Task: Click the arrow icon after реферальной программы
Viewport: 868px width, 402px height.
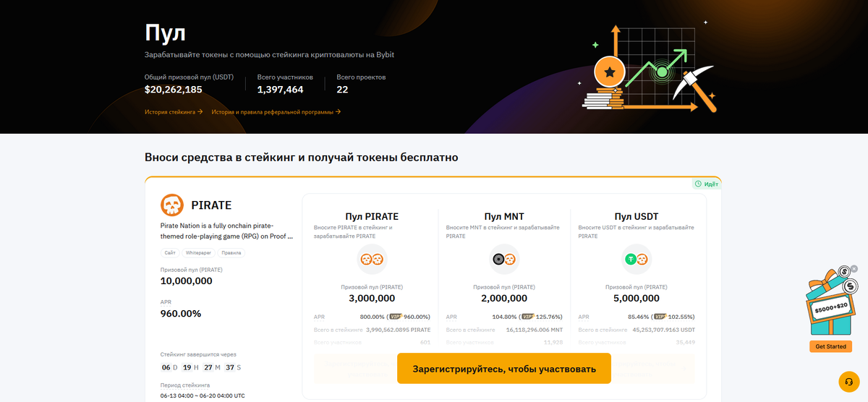Action: pos(338,112)
